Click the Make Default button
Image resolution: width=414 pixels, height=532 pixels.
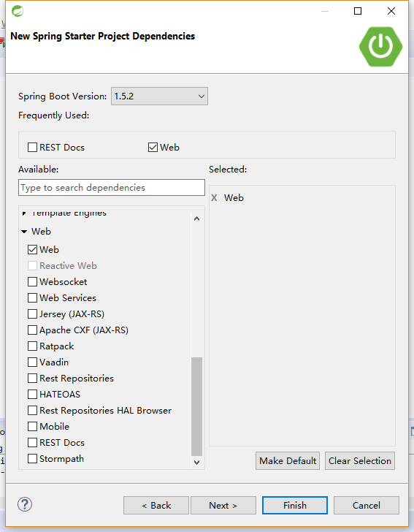click(x=288, y=460)
